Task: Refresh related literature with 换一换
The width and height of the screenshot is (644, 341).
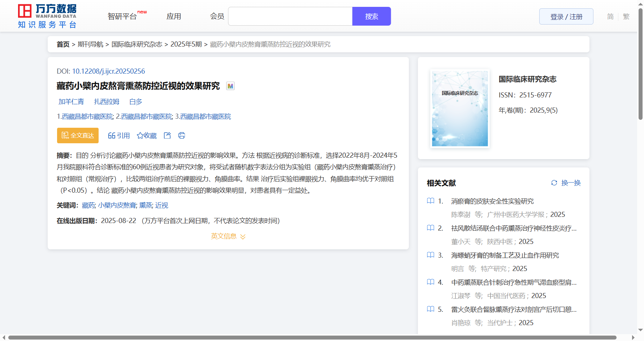Action: (566, 183)
